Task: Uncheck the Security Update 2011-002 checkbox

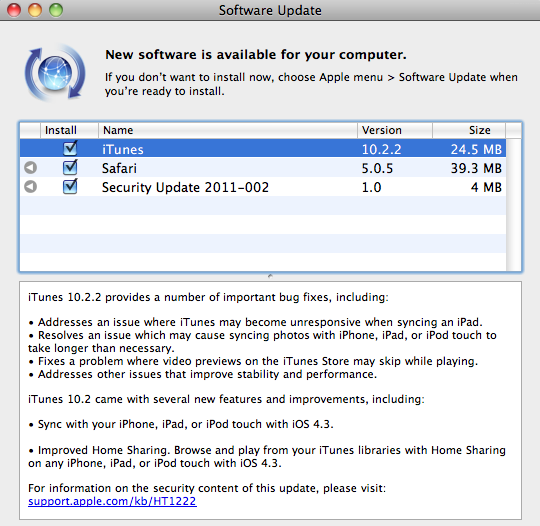Action: (70, 186)
